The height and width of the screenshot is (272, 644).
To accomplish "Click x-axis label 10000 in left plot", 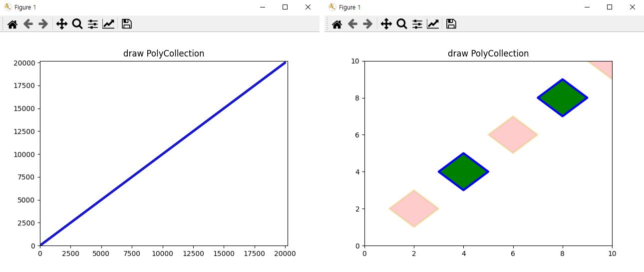I will (x=163, y=253).
